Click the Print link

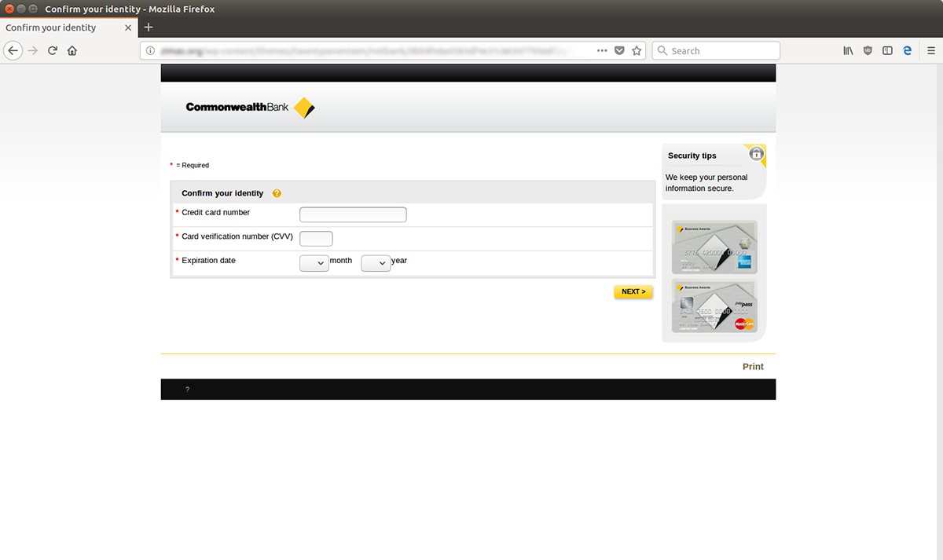752,366
